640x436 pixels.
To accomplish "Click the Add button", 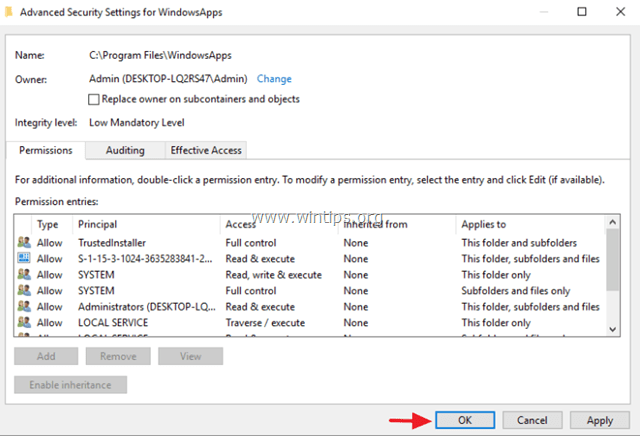I will point(46,356).
